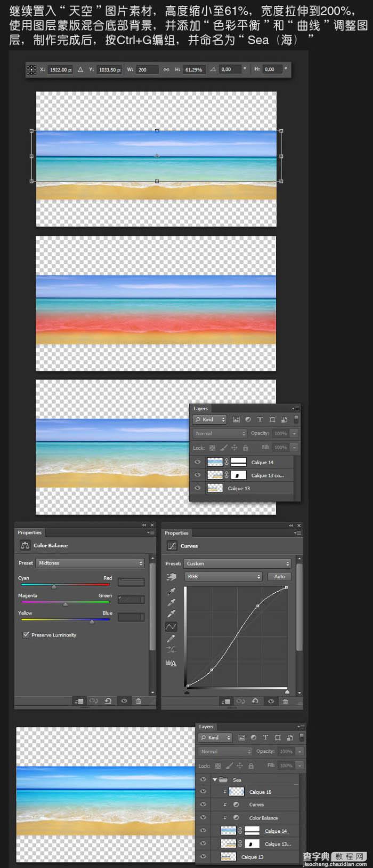This screenshot has height=868, width=373.
Task: Click the Cyan-Red value field
Action: tap(131, 582)
